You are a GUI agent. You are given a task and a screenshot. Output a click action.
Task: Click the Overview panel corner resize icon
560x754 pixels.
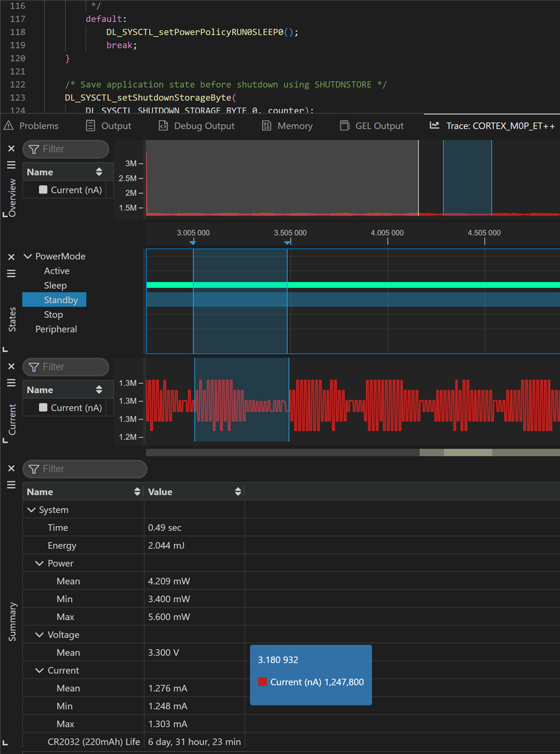[x=5, y=214]
